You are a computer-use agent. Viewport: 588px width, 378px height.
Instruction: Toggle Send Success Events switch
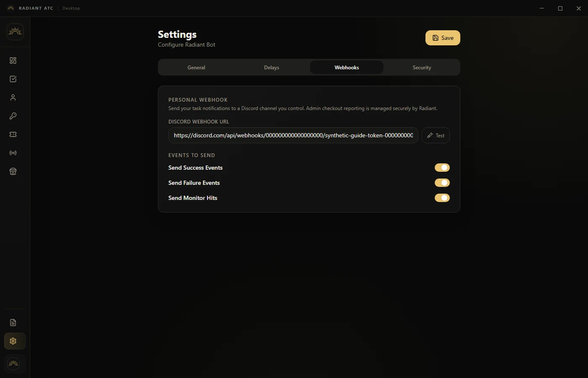tap(442, 168)
